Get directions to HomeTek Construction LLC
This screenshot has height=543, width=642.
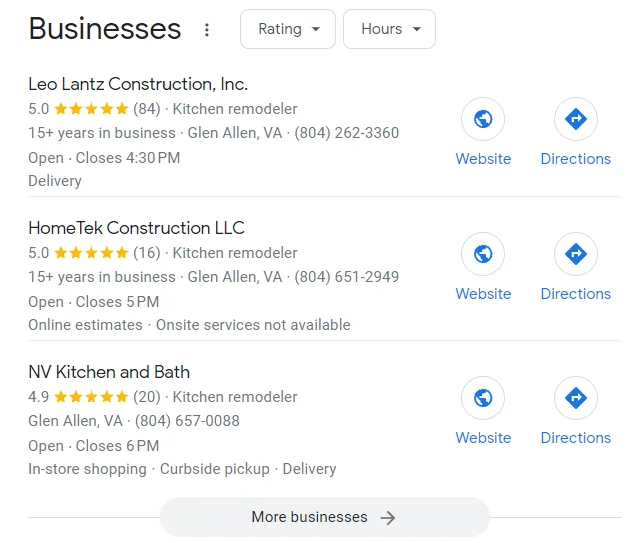point(575,254)
